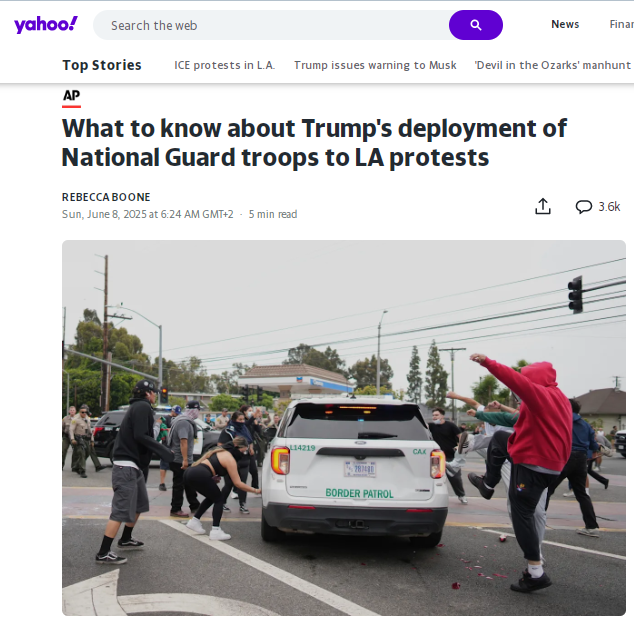Open Trump issues warning to Musk story
This screenshot has width=634, height=624.
pos(375,65)
